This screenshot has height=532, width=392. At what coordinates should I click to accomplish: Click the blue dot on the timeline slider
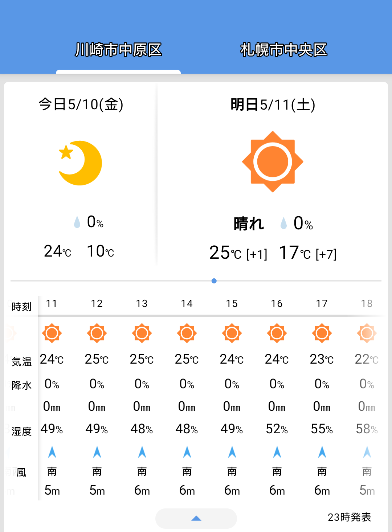[214, 281]
